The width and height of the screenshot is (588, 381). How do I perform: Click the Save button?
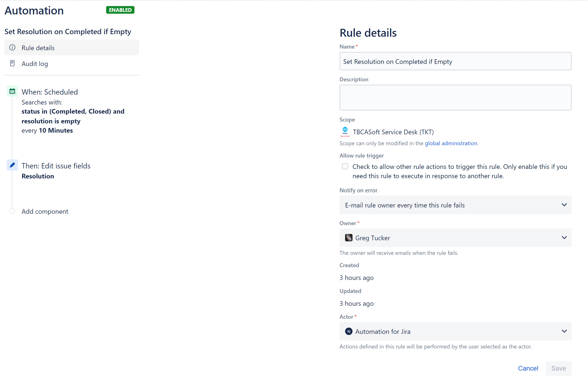pyautogui.click(x=558, y=368)
